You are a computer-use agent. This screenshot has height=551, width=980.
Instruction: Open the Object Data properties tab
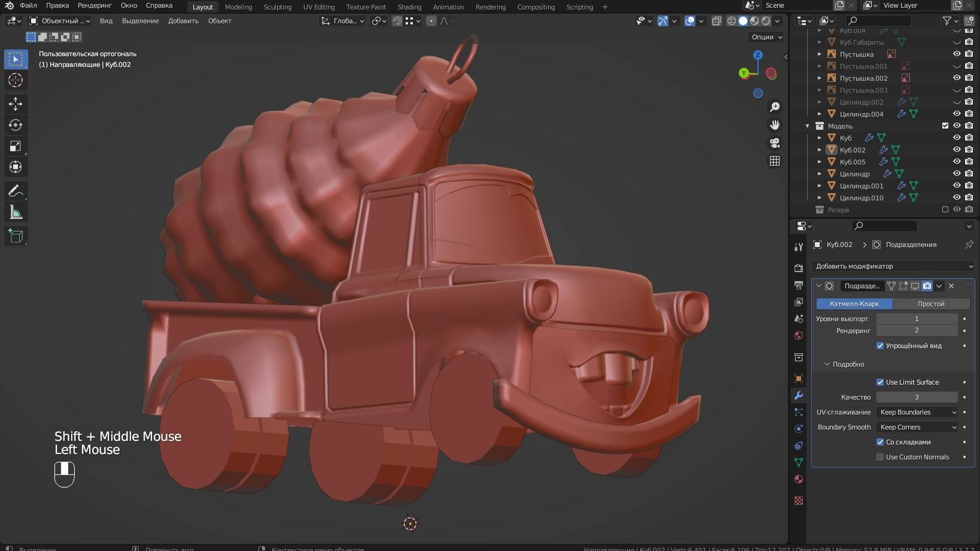point(799,462)
